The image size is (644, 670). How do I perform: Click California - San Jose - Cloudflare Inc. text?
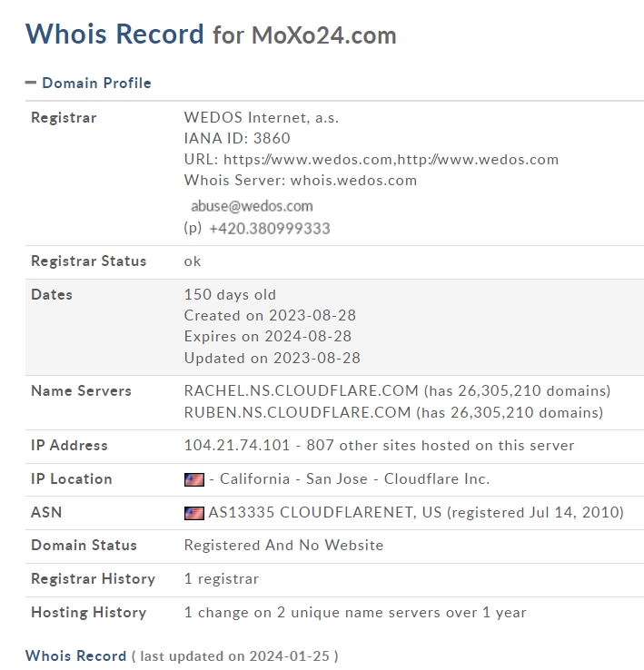tap(354, 479)
